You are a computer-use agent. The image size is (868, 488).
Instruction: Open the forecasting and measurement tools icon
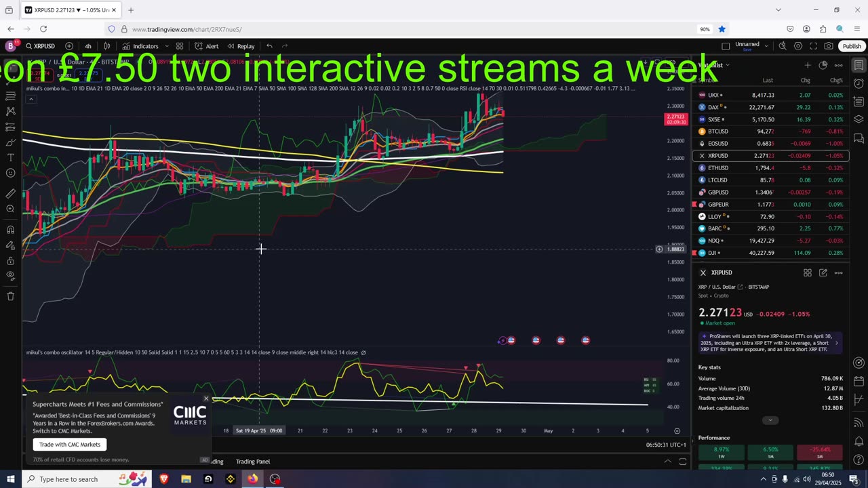tap(10, 127)
